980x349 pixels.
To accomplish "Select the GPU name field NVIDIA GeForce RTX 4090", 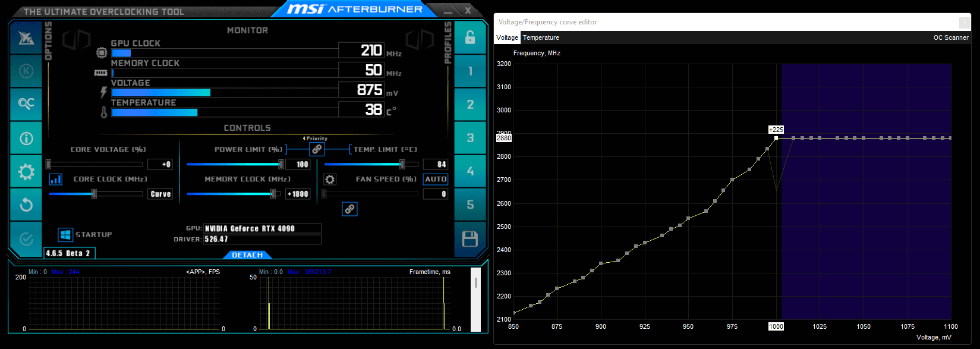I will [262, 228].
